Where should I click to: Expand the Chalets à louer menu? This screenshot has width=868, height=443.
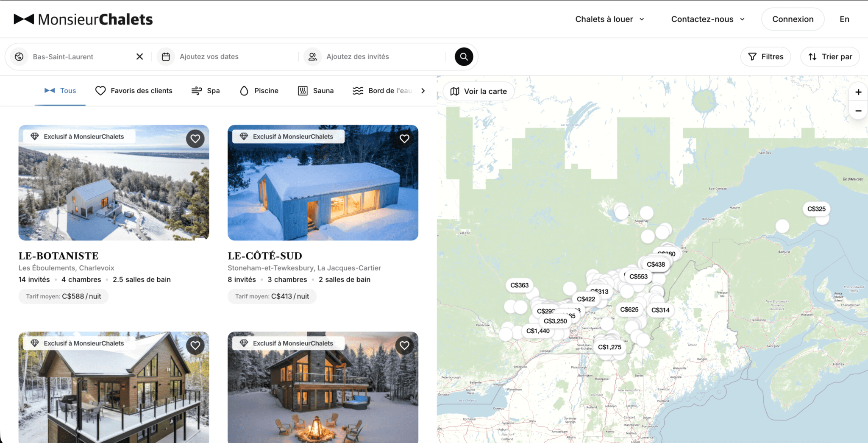coord(609,19)
